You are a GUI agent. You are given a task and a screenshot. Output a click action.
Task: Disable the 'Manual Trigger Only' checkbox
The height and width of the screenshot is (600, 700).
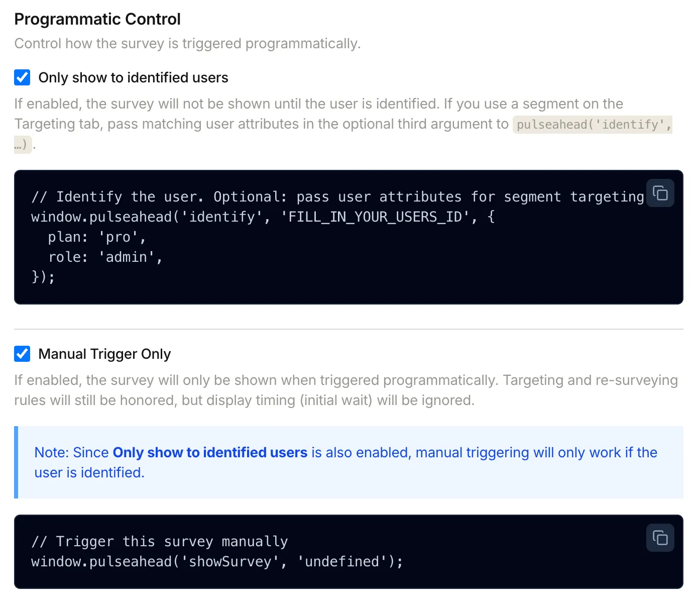tap(22, 354)
